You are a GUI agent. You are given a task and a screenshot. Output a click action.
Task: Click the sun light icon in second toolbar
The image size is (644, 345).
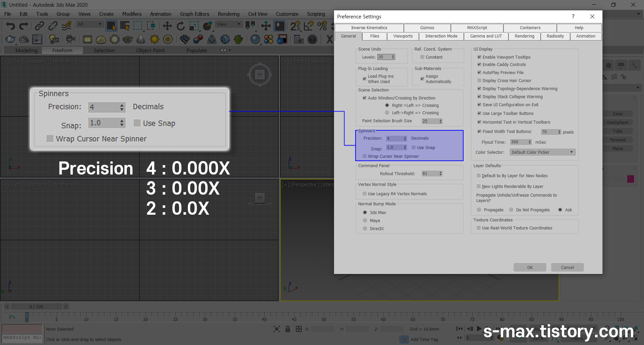tap(154, 39)
